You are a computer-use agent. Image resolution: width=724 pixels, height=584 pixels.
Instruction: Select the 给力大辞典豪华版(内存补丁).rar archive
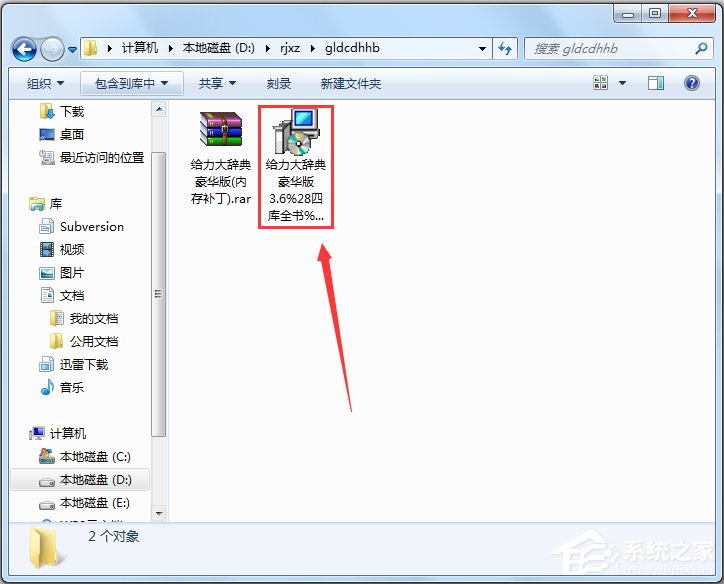click(221, 158)
